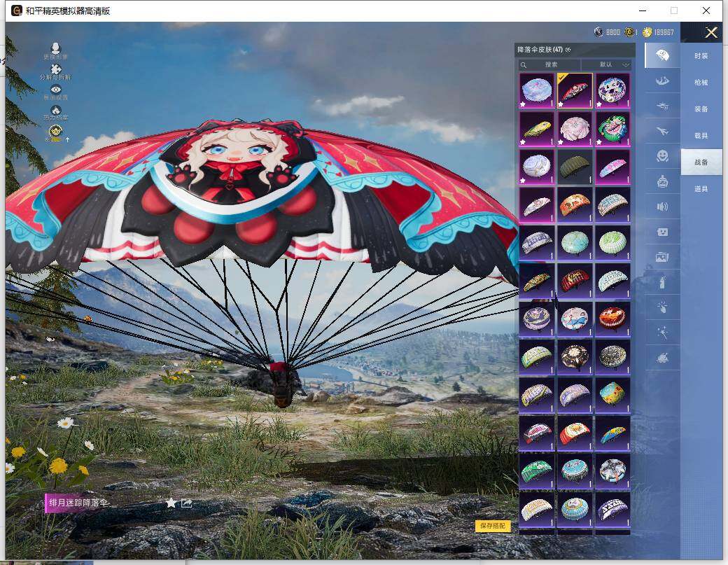Click the 搜索 search field
This screenshot has height=565, width=728.
(549, 64)
